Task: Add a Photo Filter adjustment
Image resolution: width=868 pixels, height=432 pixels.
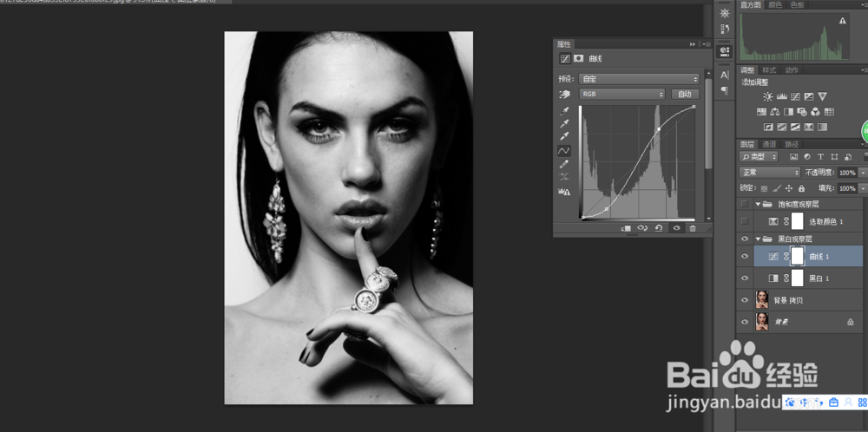Action: point(801,112)
